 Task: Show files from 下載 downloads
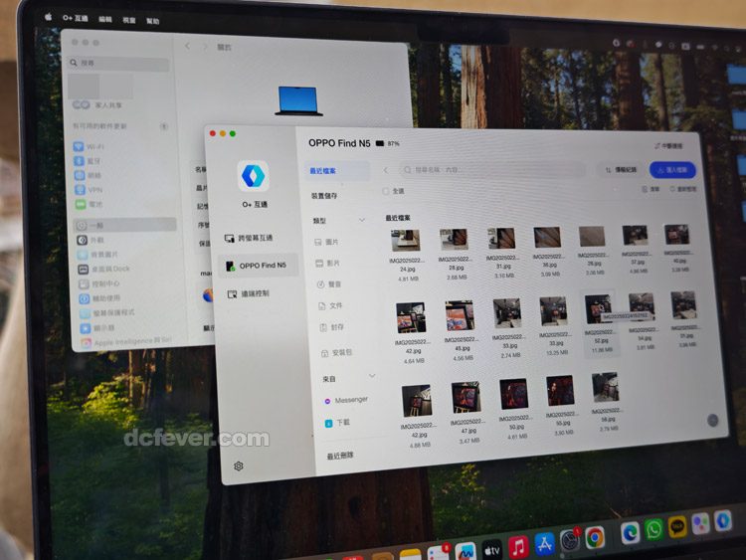[x=337, y=423]
